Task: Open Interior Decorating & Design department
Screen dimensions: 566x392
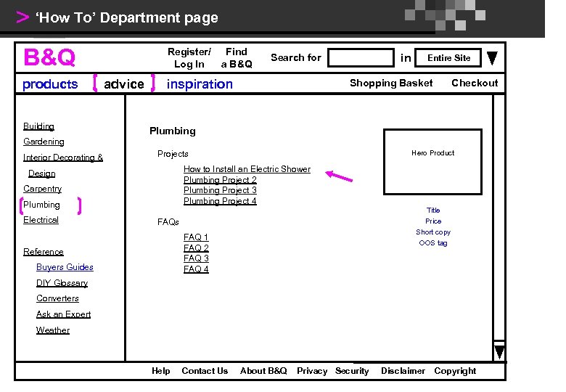Action: coord(63,166)
